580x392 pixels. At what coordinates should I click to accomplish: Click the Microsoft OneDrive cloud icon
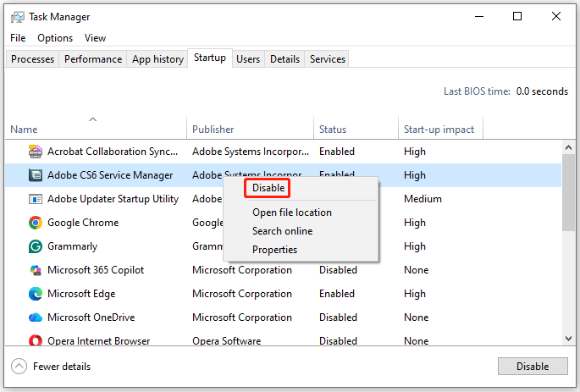click(x=36, y=317)
